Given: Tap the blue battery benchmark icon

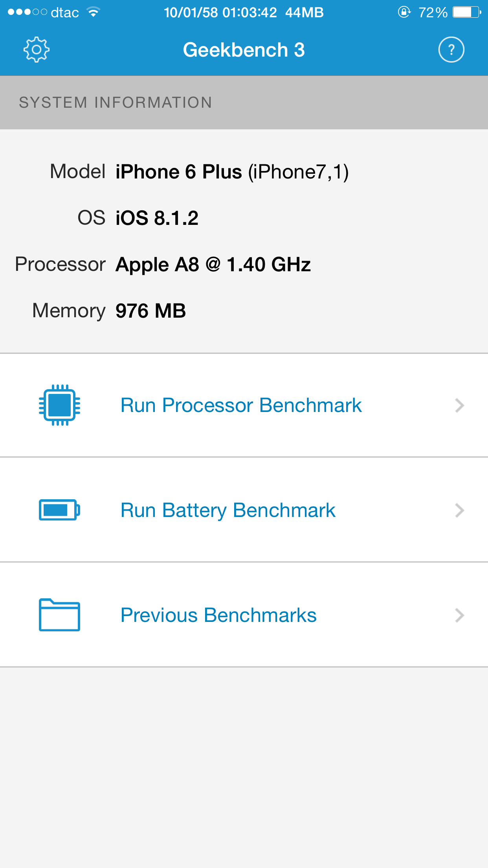Looking at the screenshot, I should 59,510.
